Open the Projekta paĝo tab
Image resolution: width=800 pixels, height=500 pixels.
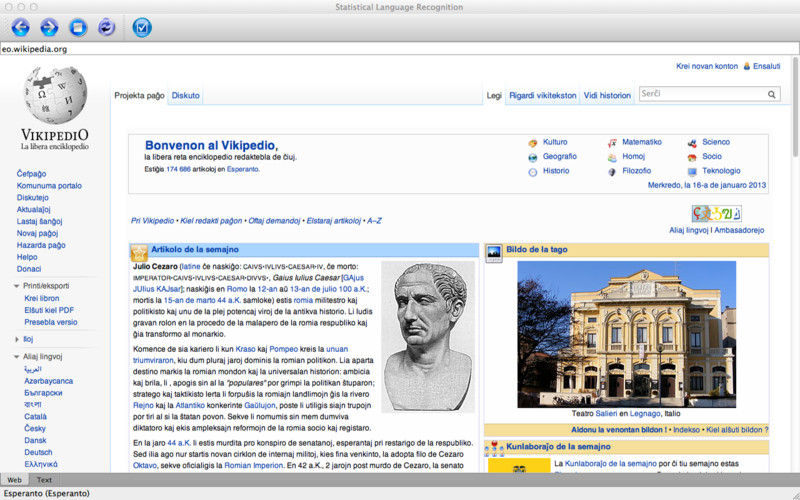[139, 95]
